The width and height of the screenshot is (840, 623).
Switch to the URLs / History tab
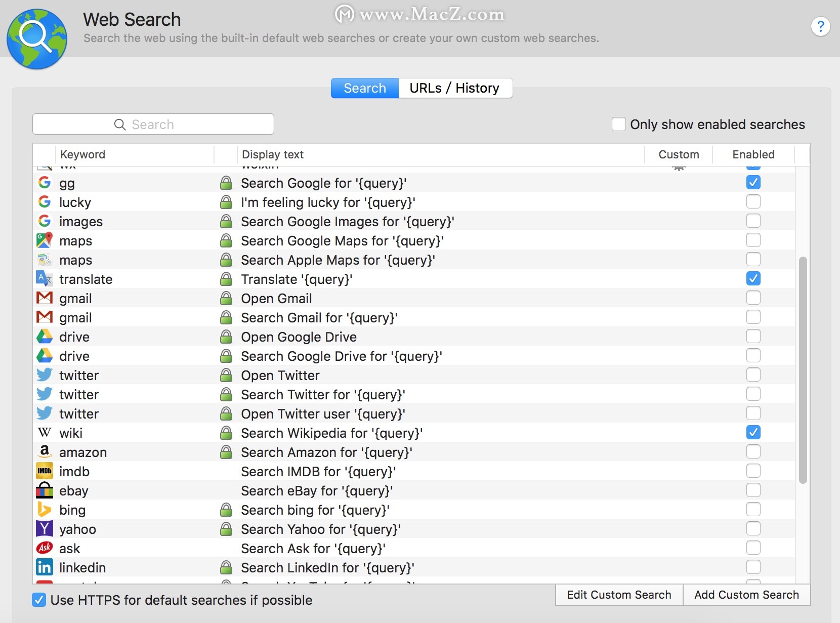455,88
